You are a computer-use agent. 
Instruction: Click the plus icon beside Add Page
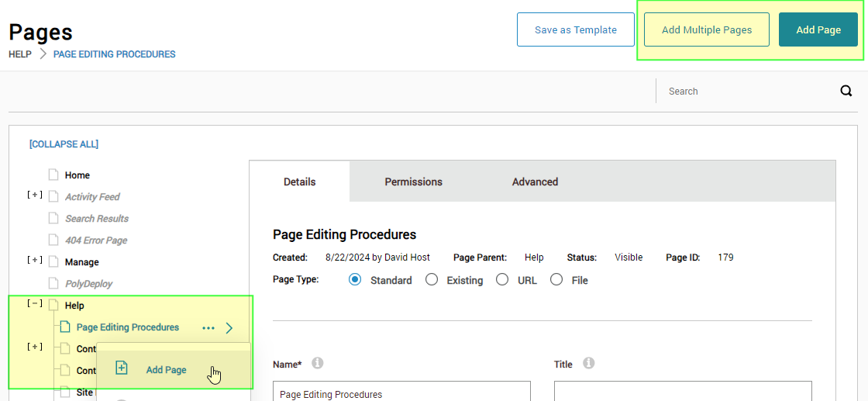(121, 368)
